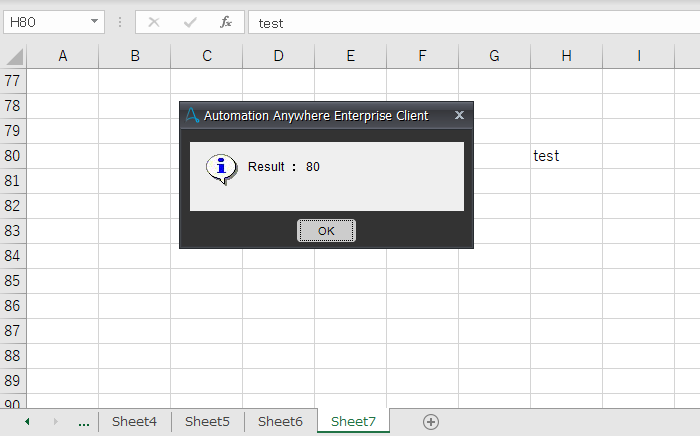Screen dimensions: 700x436
Task: Switch to Sheet5 tab
Action: 207,422
